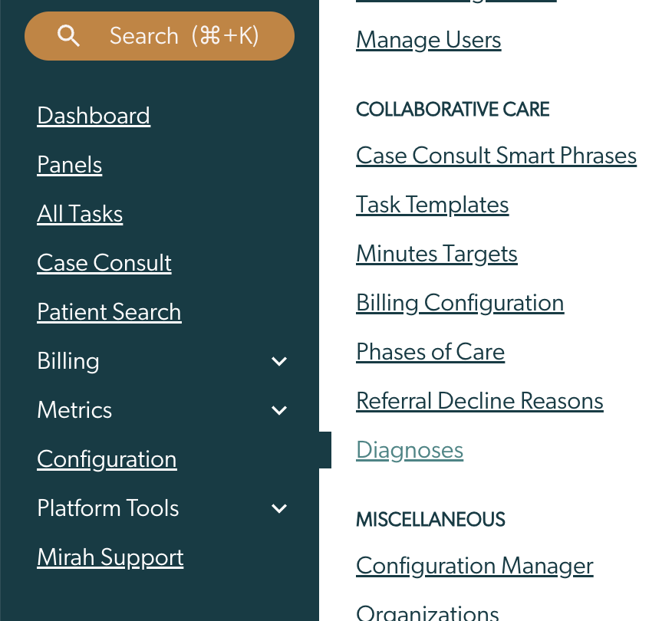Open Patient Search from the sidebar
This screenshot has width=672, height=621.
coord(109,312)
